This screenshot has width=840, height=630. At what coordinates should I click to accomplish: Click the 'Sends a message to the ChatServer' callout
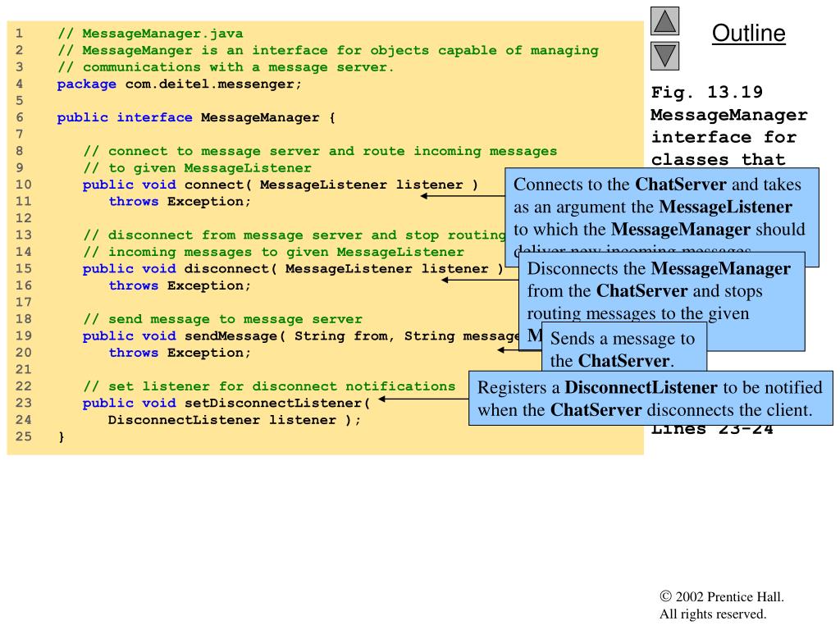tap(624, 347)
